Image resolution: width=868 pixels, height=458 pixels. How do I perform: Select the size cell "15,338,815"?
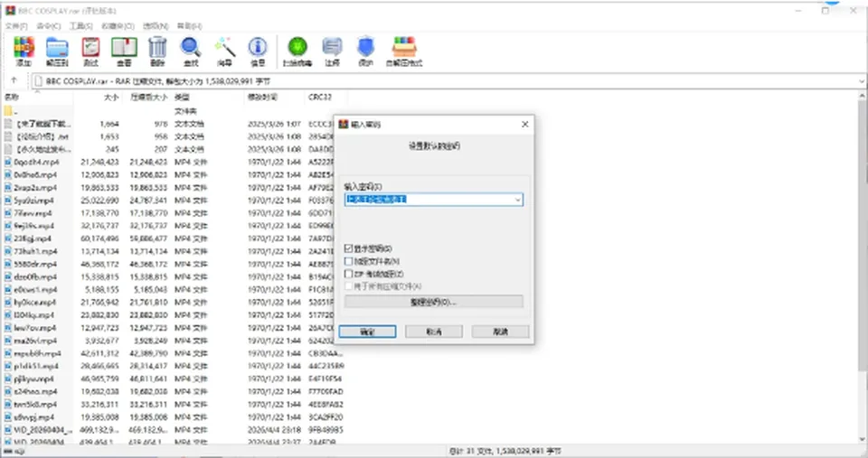(x=99, y=276)
